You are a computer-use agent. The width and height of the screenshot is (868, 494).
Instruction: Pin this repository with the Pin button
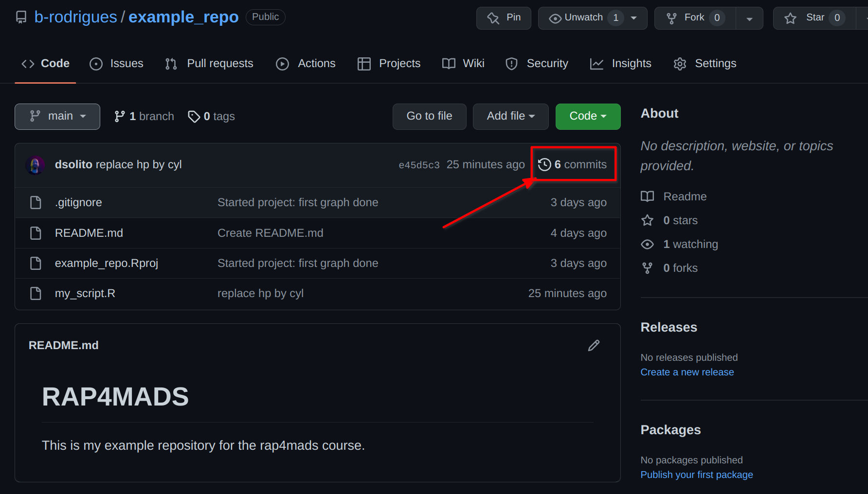click(x=504, y=18)
